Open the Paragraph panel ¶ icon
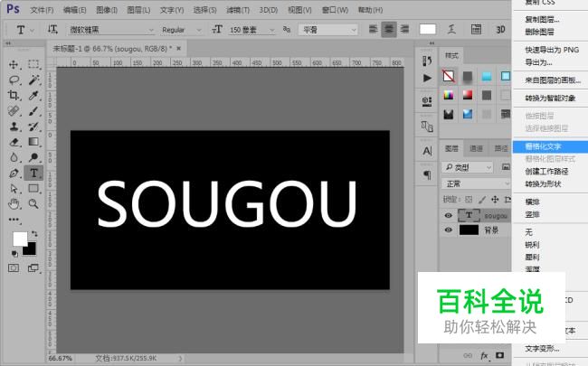 (x=427, y=175)
